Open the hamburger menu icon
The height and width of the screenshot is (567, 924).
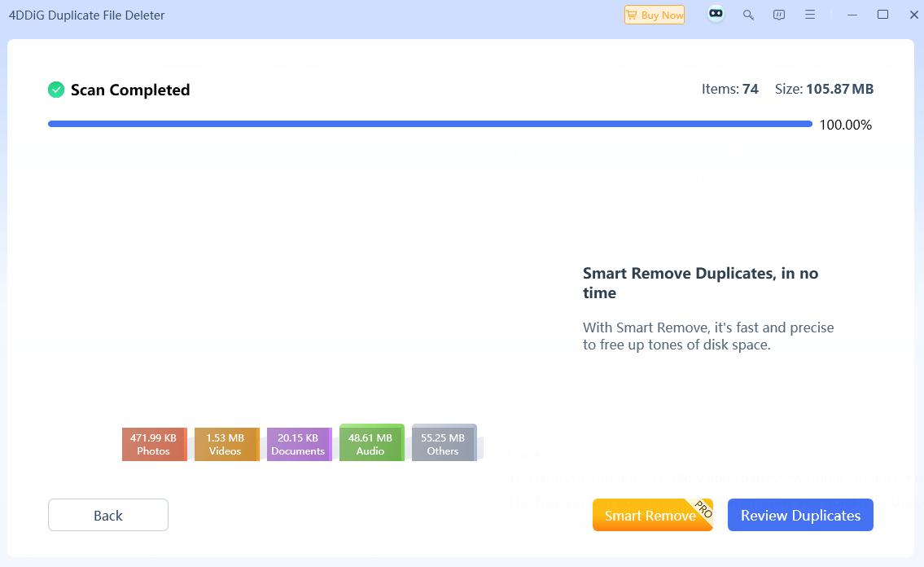point(809,14)
